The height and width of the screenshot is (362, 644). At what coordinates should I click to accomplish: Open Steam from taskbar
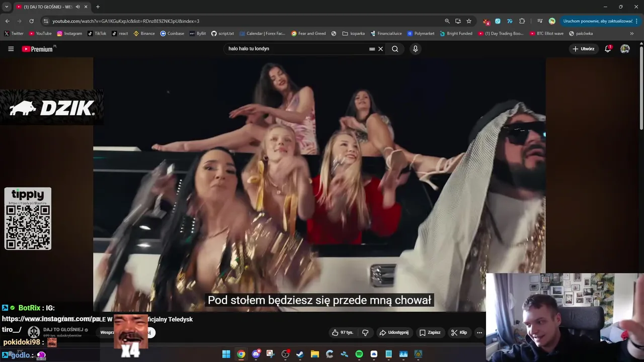300,354
